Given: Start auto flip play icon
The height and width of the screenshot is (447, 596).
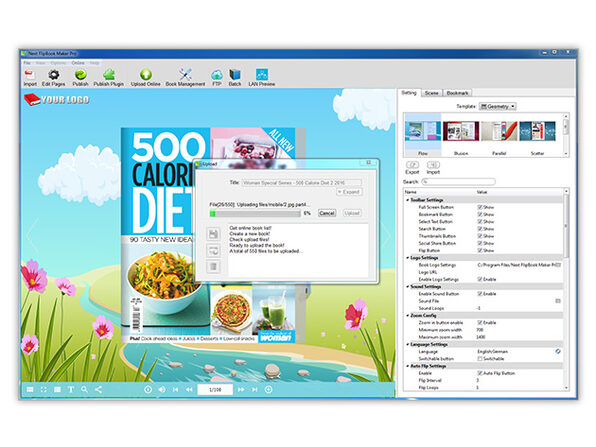Looking at the screenshot, I should pos(148,389).
